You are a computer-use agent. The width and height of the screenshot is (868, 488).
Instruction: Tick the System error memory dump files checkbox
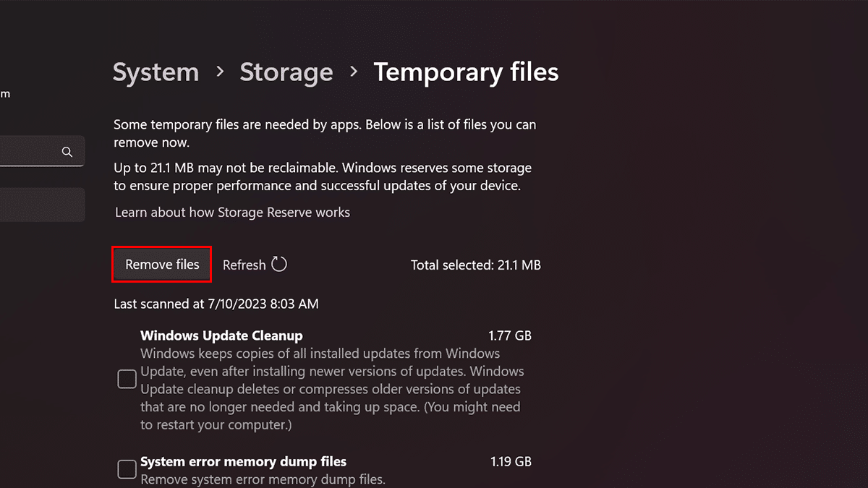pos(127,469)
